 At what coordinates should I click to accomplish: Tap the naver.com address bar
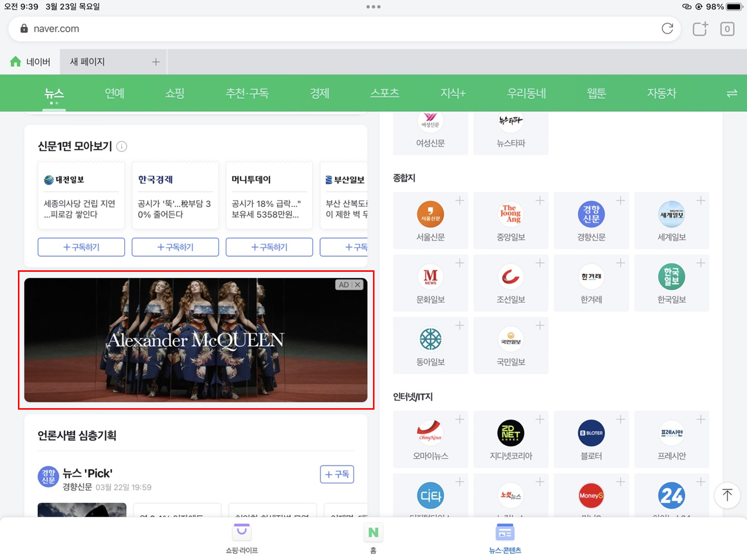click(x=344, y=29)
